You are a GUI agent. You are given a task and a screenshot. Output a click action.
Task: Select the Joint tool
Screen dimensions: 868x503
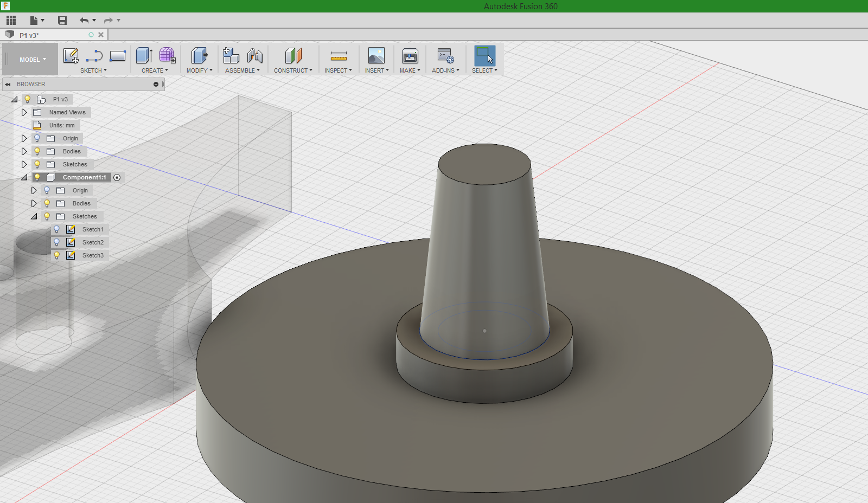[x=254, y=56]
